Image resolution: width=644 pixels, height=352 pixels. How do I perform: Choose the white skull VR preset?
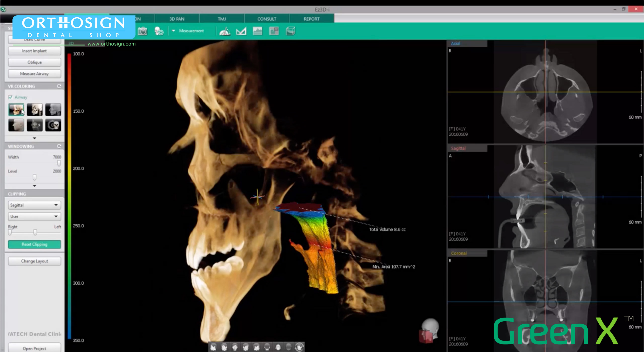pos(35,109)
